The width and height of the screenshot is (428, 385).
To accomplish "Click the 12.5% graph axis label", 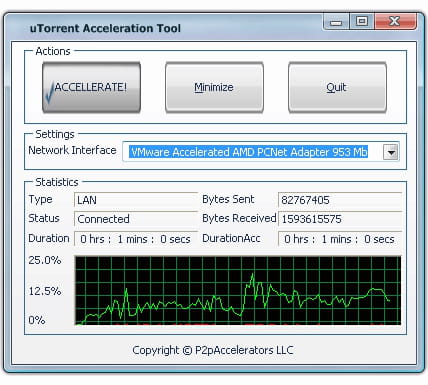I will point(45,291).
